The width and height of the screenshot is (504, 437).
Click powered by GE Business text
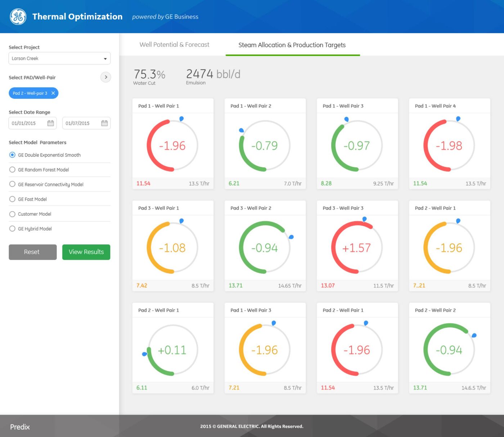tap(165, 17)
